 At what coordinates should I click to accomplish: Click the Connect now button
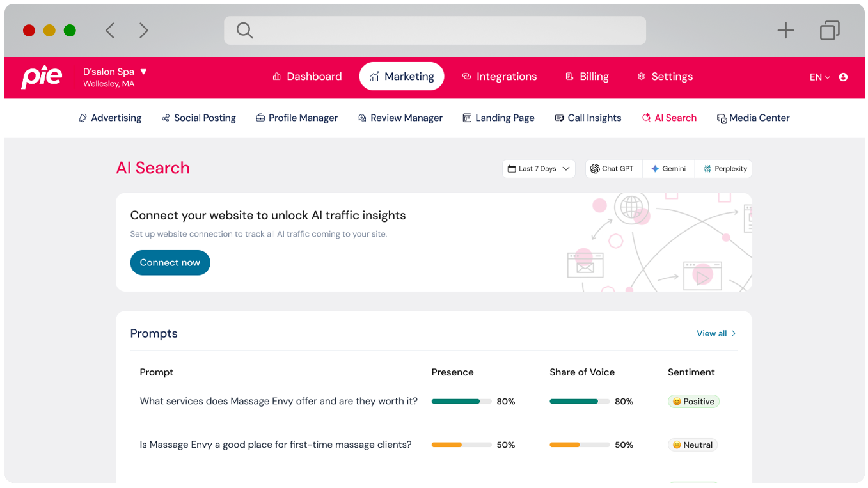(170, 263)
